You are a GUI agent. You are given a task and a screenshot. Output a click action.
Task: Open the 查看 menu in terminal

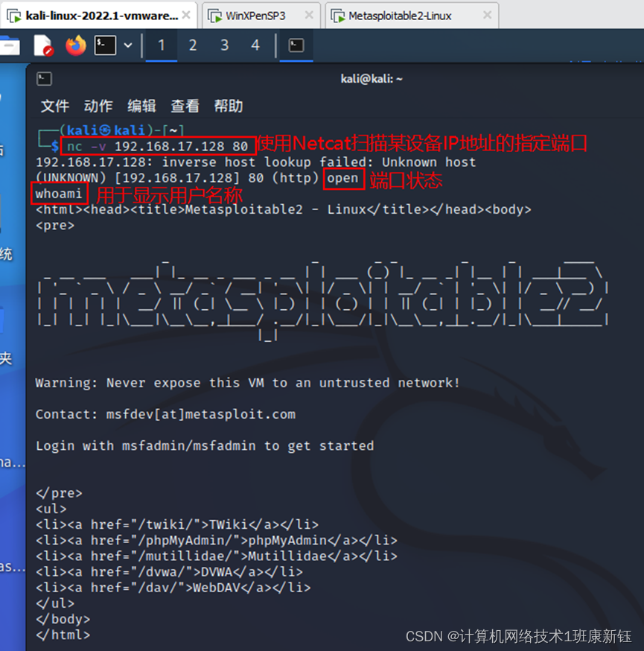pos(185,107)
